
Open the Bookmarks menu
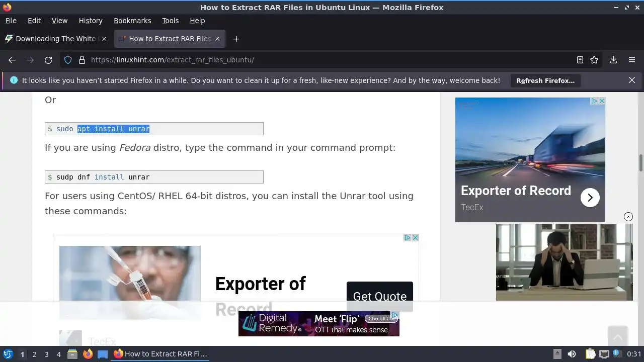tap(132, 21)
